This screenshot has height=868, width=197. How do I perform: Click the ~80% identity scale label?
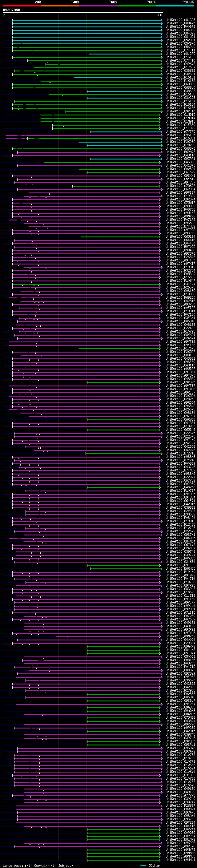coord(151,2)
